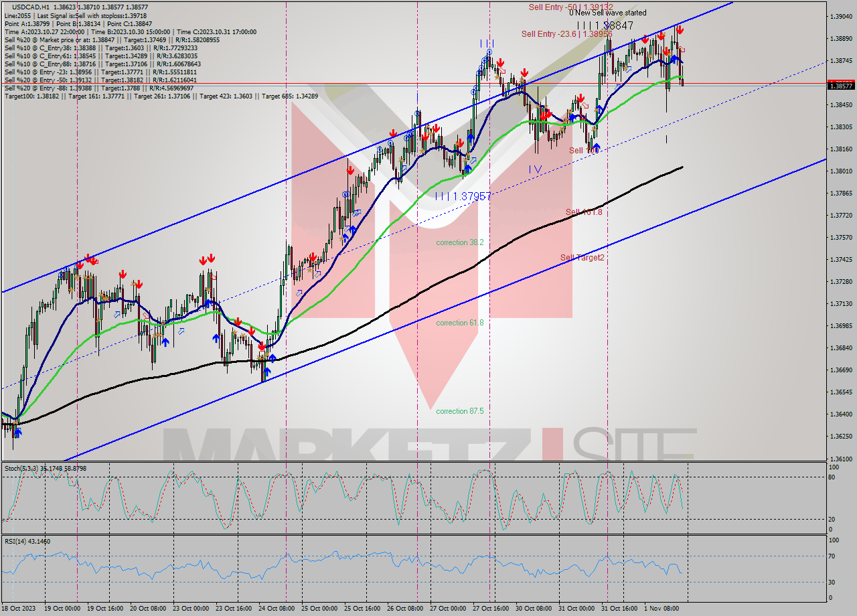
Task: Click the current price tag 1.38577
Action: 841,86
